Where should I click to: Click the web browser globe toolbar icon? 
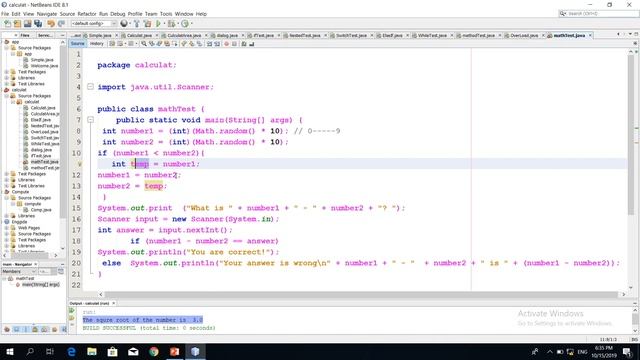pyautogui.click(x=124, y=24)
